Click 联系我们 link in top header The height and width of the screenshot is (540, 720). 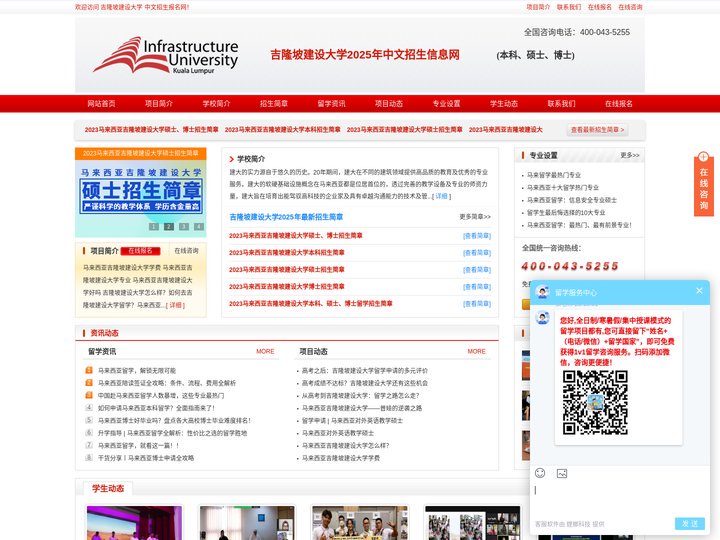tap(569, 7)
